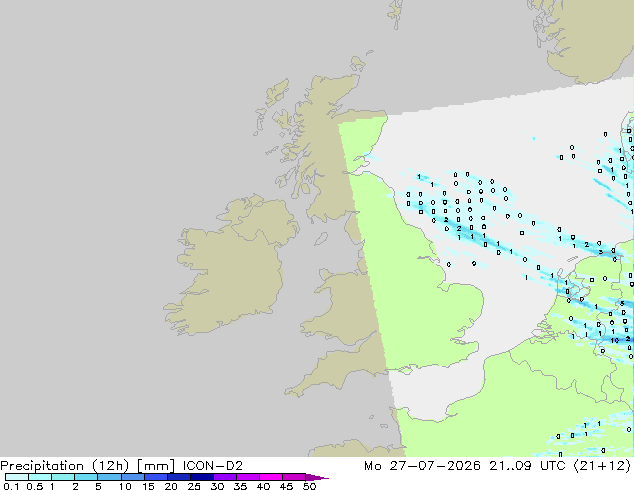Click the 'ICON-D2' model name
Screen dimensions: 634x490
click(x=213, y=466)
